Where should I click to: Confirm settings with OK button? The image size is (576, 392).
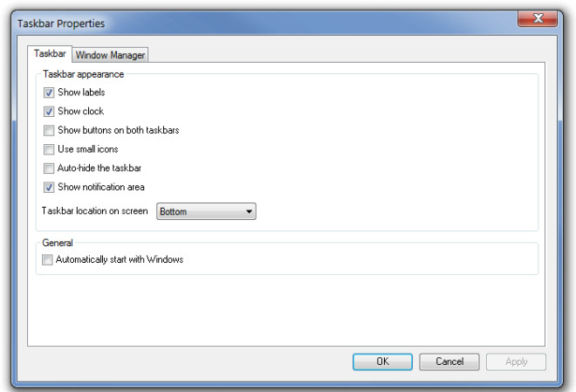point(382,361)
